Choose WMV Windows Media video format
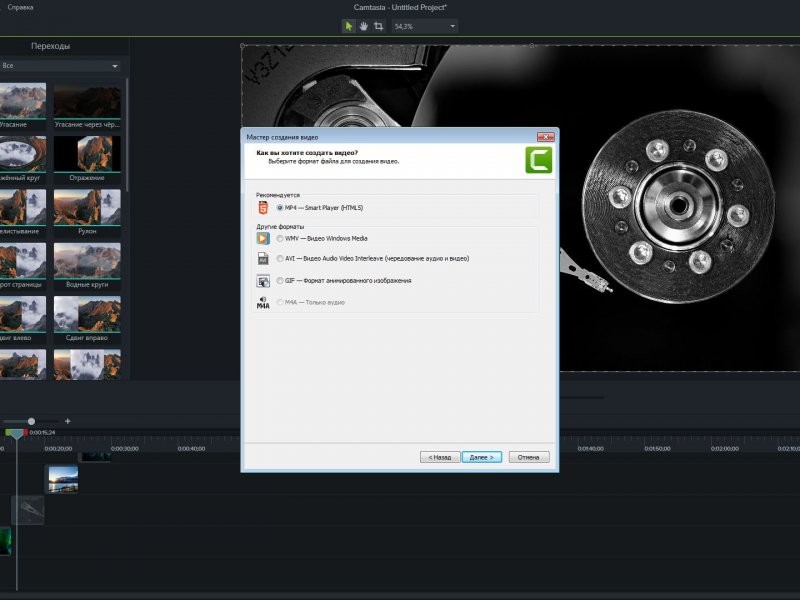 [x=322, y=238]
